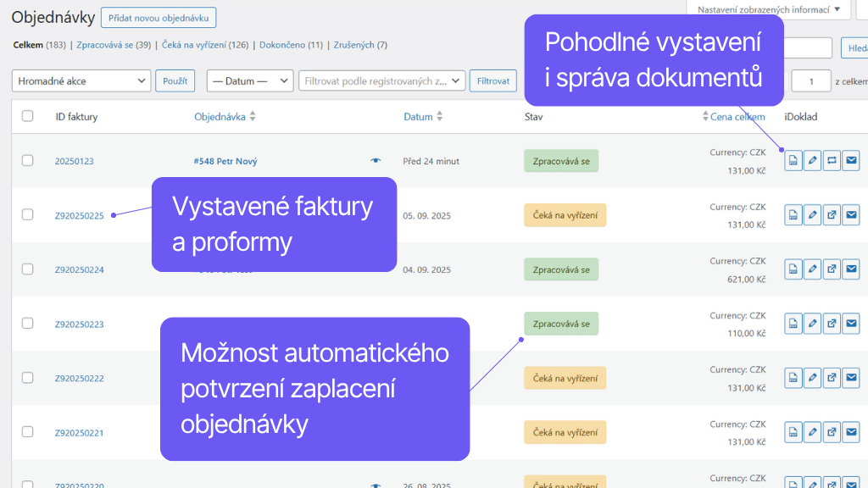
Task: Show Zpracovává se orders tab
Action: 113,45
